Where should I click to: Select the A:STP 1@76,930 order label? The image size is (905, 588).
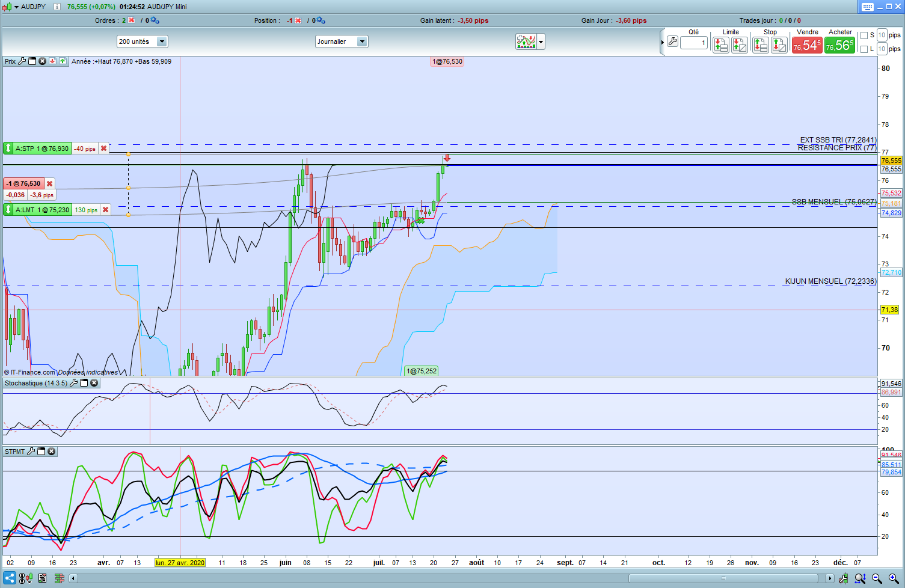pyautogui.click(x=42, y=149)
